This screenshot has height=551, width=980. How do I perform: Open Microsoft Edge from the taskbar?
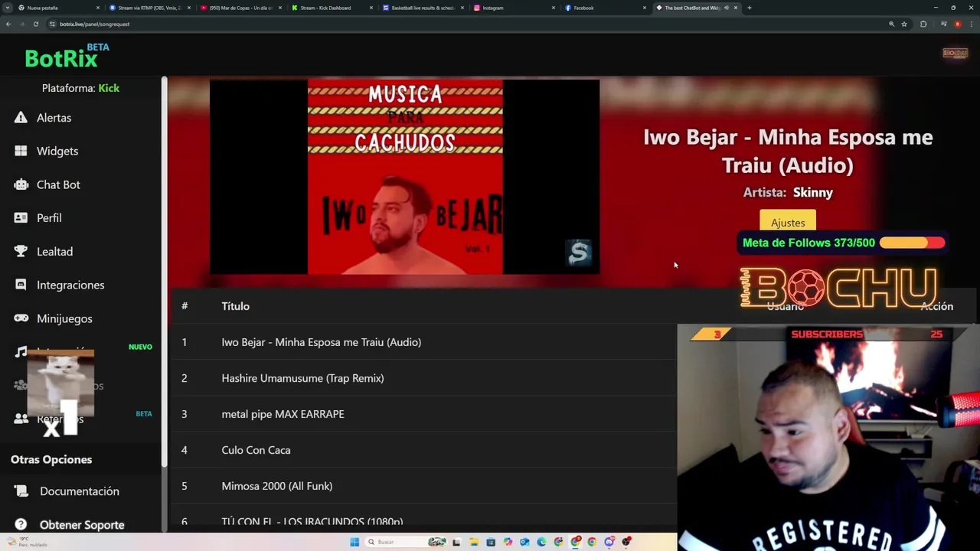541,542
